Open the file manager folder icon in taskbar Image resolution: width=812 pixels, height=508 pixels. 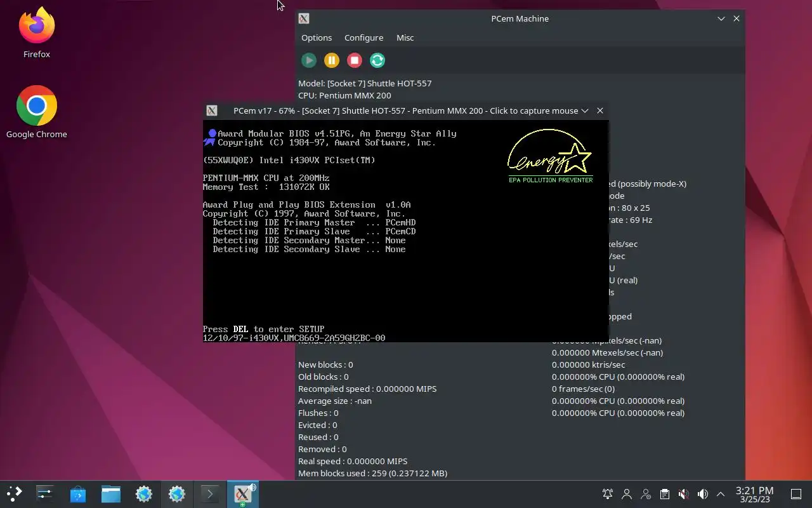point(110,493)
